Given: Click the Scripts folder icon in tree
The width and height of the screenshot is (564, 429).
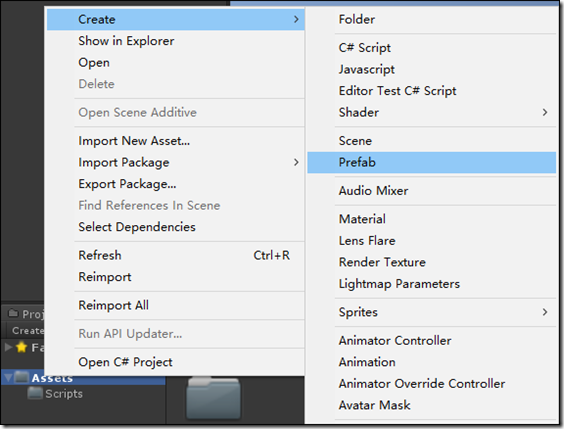Looking at the screenshot, I should point(35,393).
